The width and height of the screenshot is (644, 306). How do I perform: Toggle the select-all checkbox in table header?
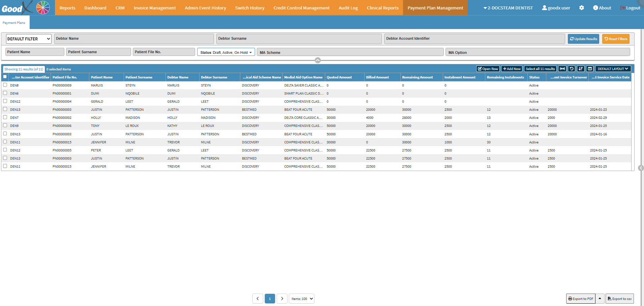coord(5,77)
